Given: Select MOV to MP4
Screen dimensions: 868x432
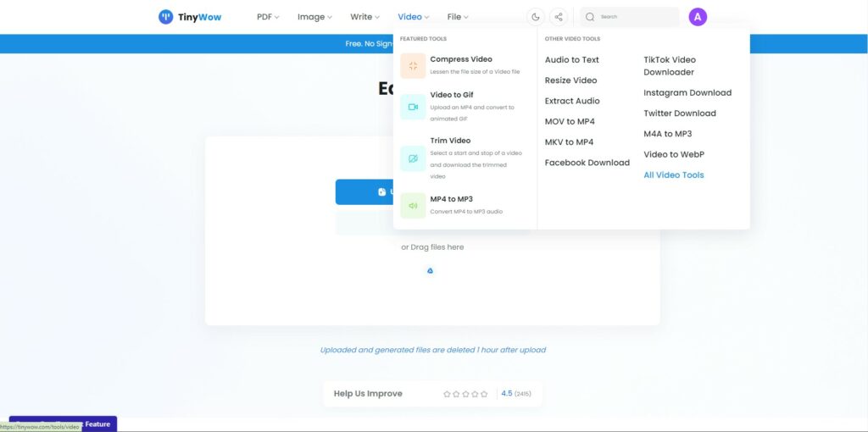Looking at the screenshot, I should point(570,121).
